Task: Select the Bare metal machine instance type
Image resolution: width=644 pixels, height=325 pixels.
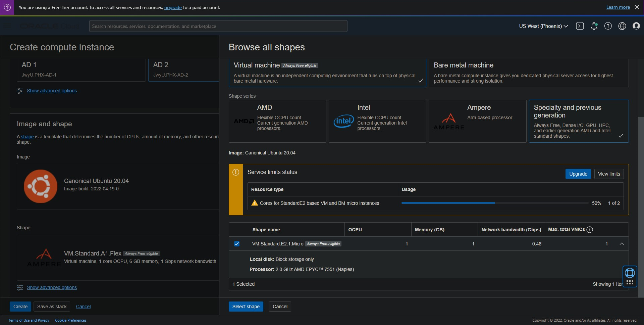Action: click(529, 73)
